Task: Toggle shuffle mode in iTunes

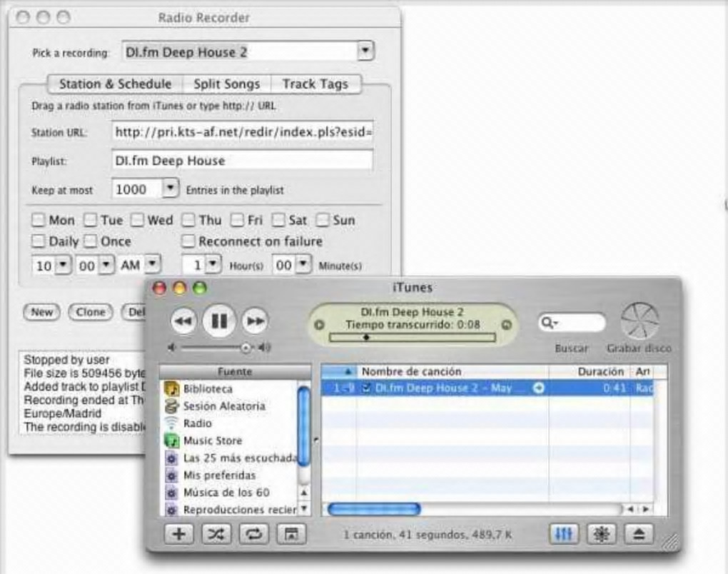Action: [x=216, y=534]
